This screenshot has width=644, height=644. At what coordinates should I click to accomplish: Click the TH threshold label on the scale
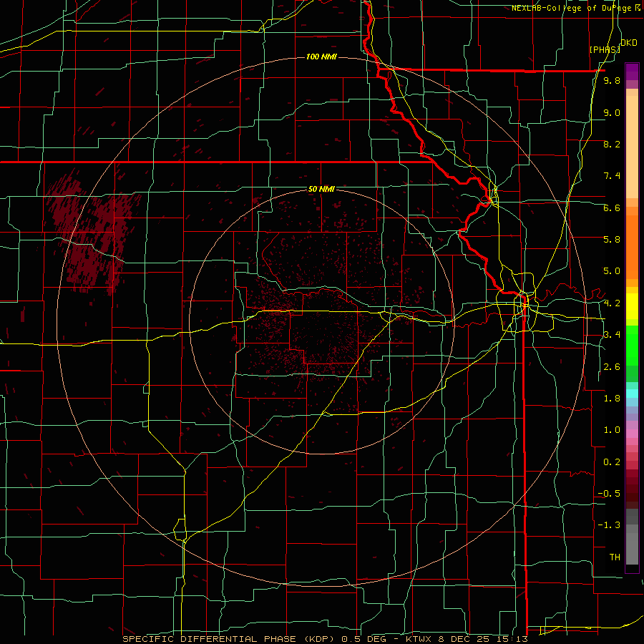coord(615,557)
